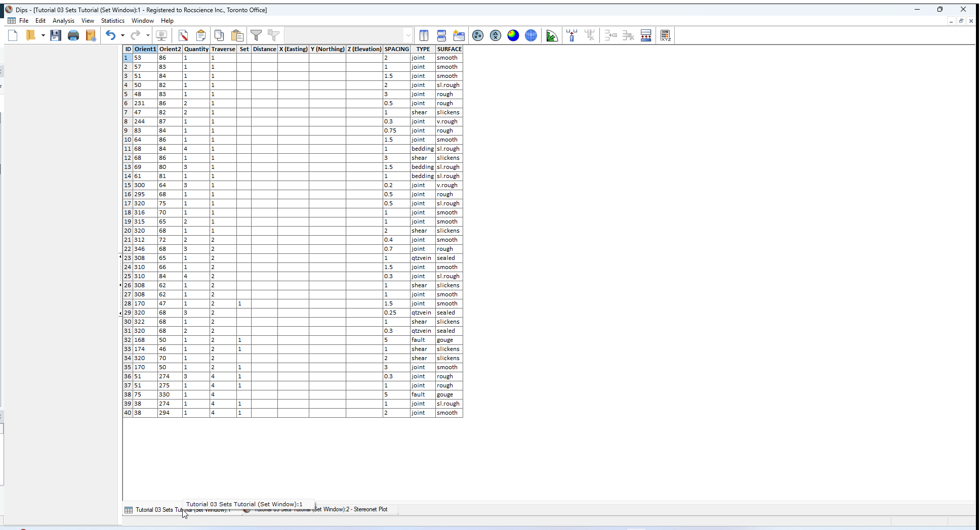
Task: Open the Contour Plot view
Action: click(513, 35)
